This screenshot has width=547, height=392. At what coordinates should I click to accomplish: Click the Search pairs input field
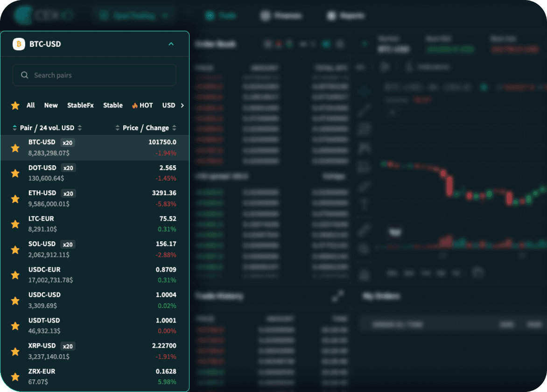[94, 75]
